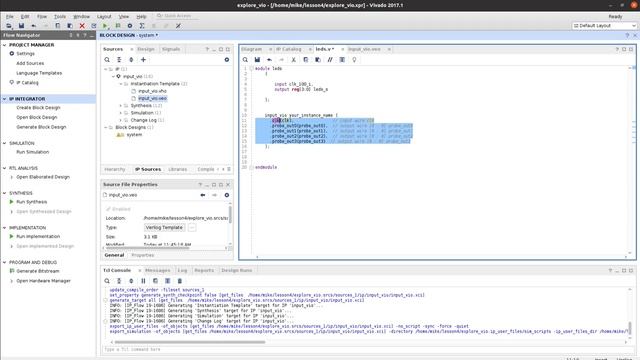The image size is (640, 360).
Task: Click Add Sources in Flow Navigator
Action: point(30,63)
